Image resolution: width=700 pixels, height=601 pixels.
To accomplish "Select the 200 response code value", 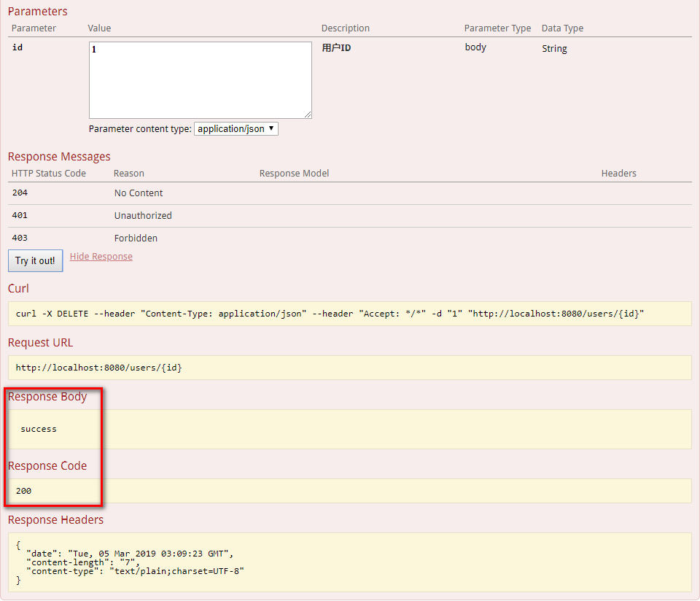I will pyautogui.click(x=23, y=491).
